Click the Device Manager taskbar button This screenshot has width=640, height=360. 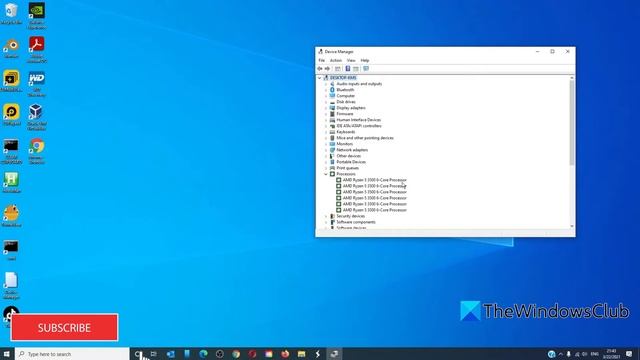(x=334, y=354)
